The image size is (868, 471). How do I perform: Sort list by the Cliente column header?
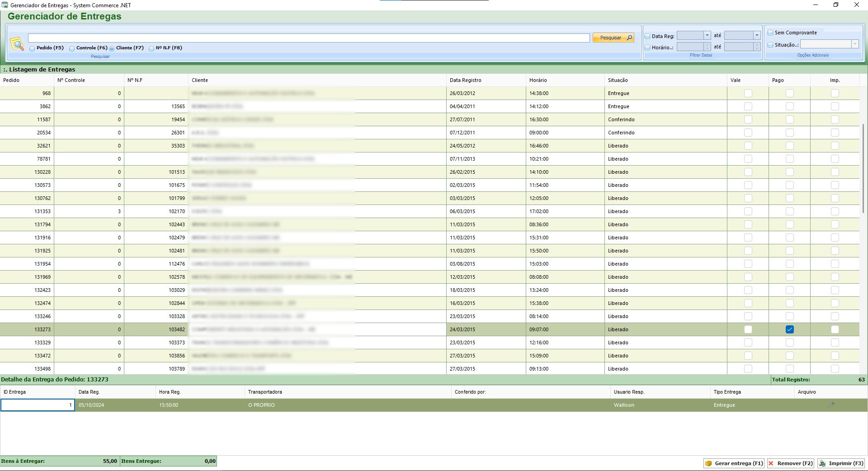pyautogui.click(x=200, y=80)
